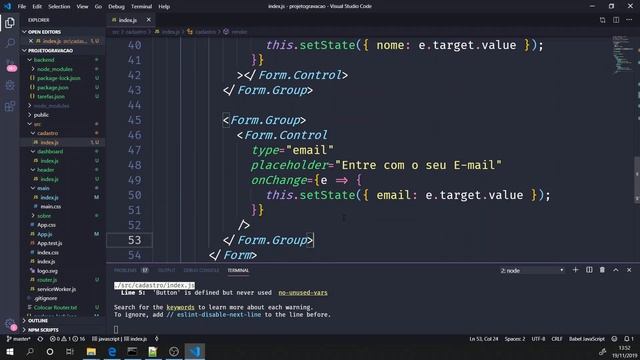Image resolution: width=640 pixels, height=360 pixels.
Task: Create a new terminal with plus icon
Action: pyautogui.click(x=576, y=270)
